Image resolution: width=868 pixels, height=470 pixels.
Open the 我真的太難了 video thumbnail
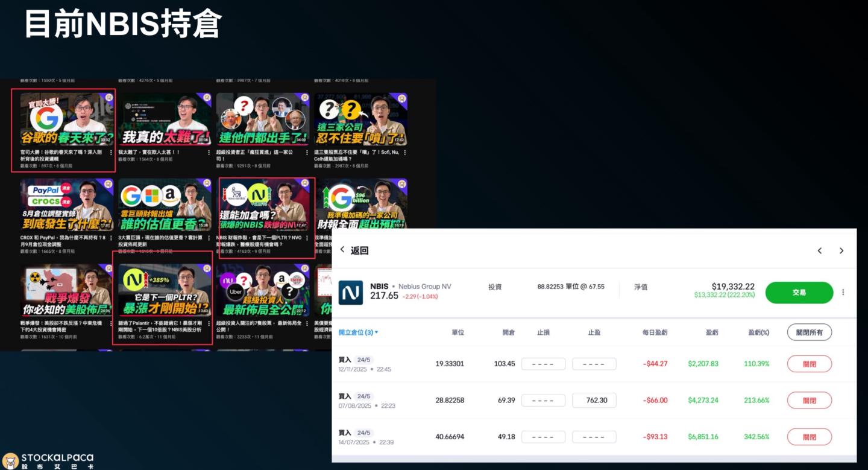point(164,119)
